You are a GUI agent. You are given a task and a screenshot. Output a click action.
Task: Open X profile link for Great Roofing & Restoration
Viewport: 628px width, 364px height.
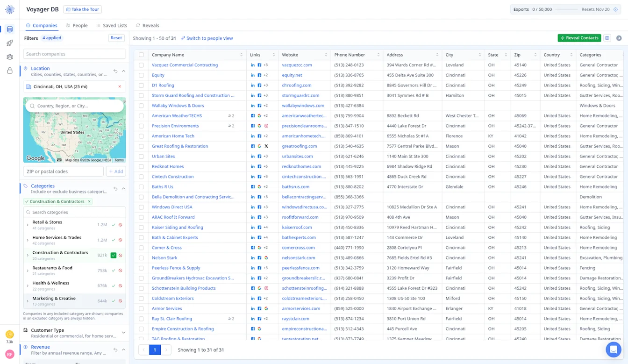266,146
